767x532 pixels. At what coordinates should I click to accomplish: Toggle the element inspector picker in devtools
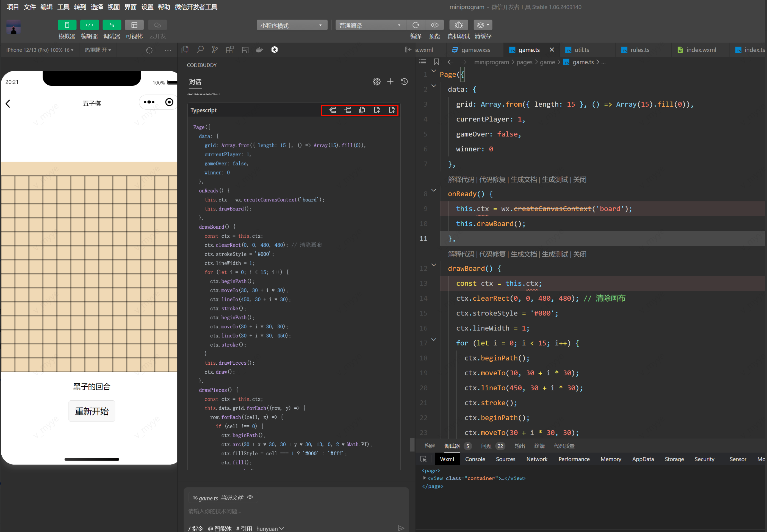click(x=423, y=459)
